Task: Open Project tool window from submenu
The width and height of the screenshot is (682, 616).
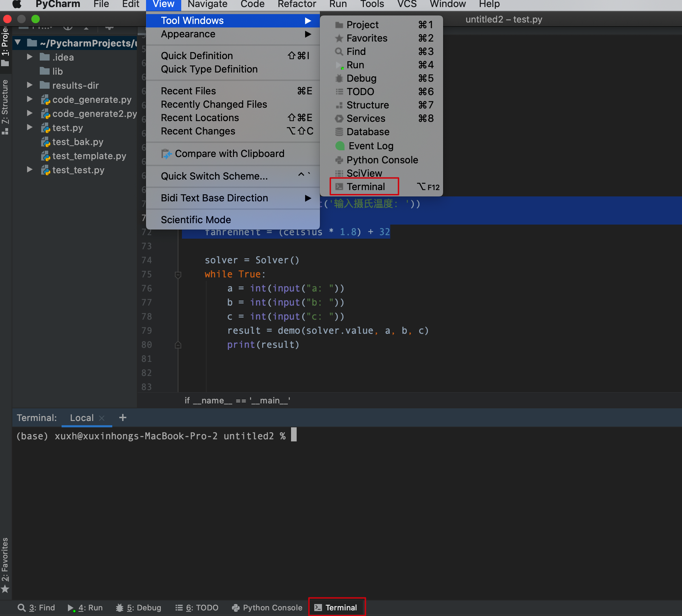Action: coord(381,25)
